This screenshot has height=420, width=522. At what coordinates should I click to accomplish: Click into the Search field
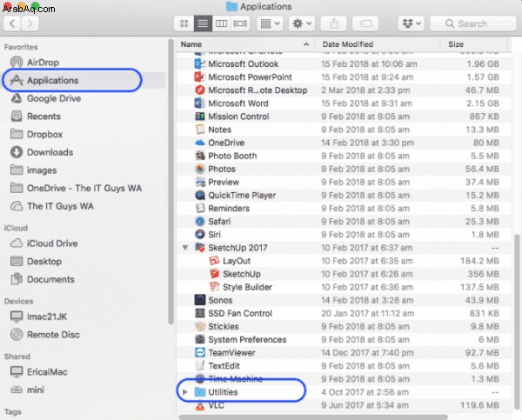click(x=473, y=23)
